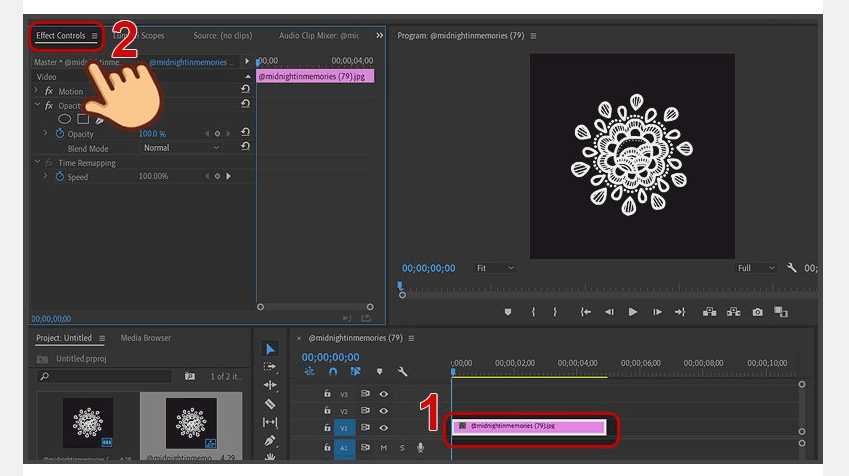Step forward one frame
Viewport: 849px width, 476px height.
[x=657, y=312]
